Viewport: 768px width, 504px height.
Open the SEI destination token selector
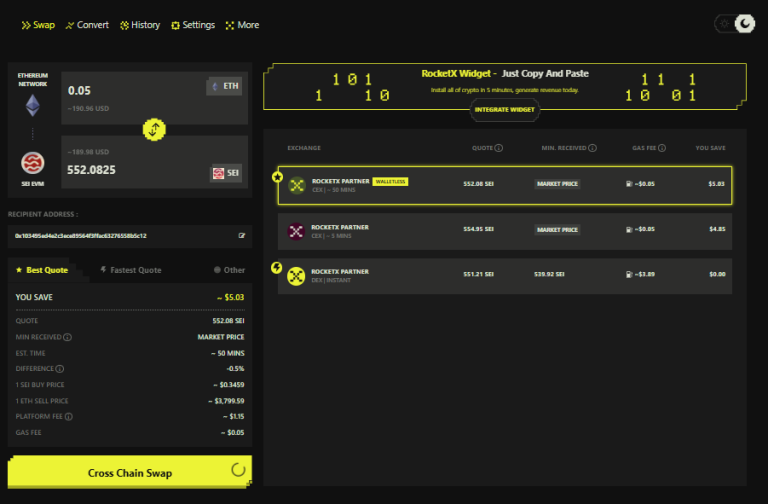coord(225,173)
